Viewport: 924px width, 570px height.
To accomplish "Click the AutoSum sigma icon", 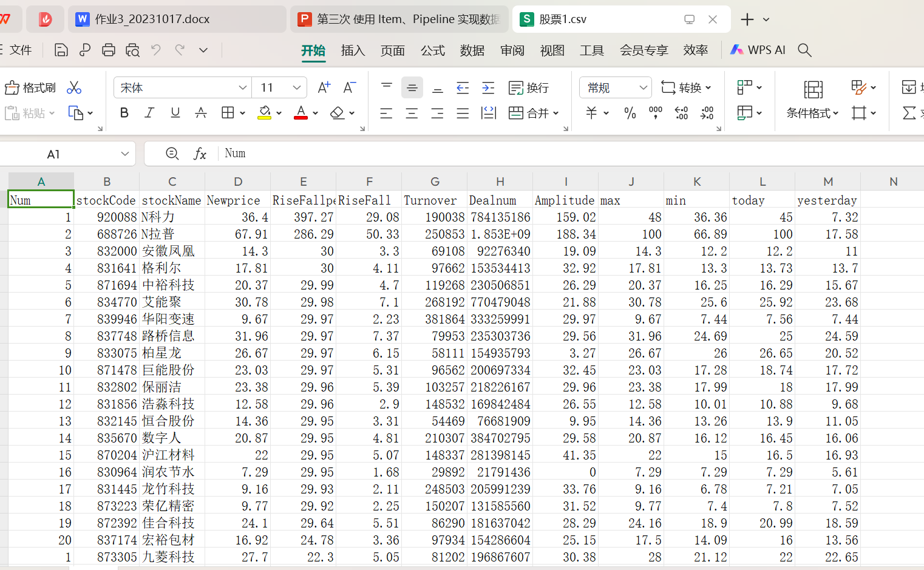I will pos(909,113).
